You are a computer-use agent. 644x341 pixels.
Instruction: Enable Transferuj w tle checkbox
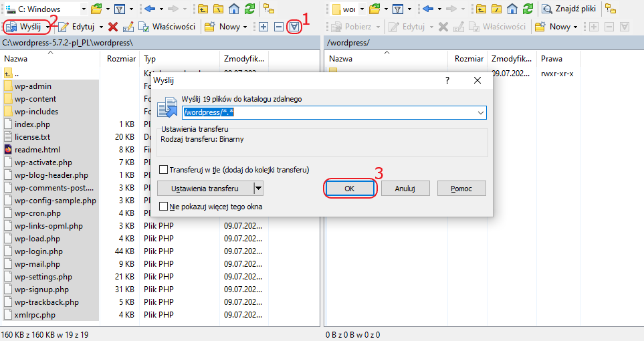point(163,170)
